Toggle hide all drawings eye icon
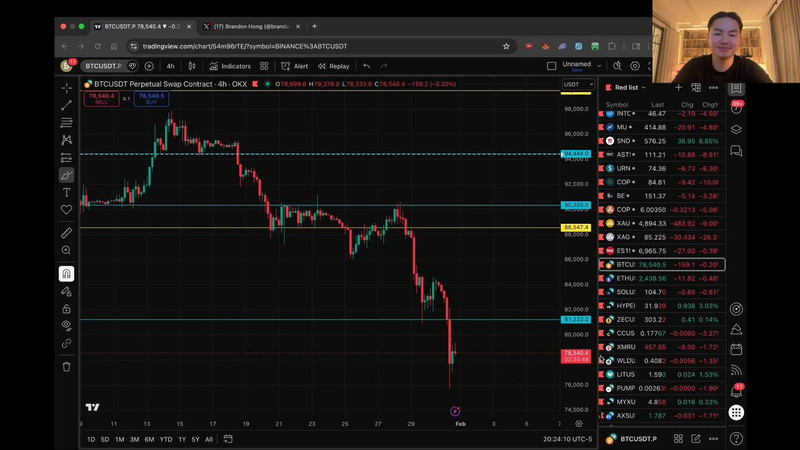Screen dimensions: 800x450 pos(67,325)
